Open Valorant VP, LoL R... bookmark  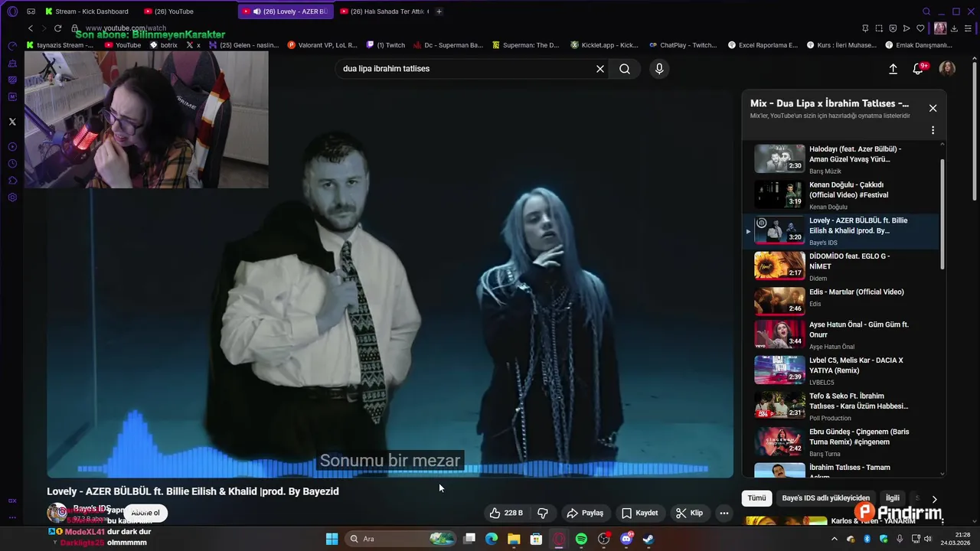322,45
